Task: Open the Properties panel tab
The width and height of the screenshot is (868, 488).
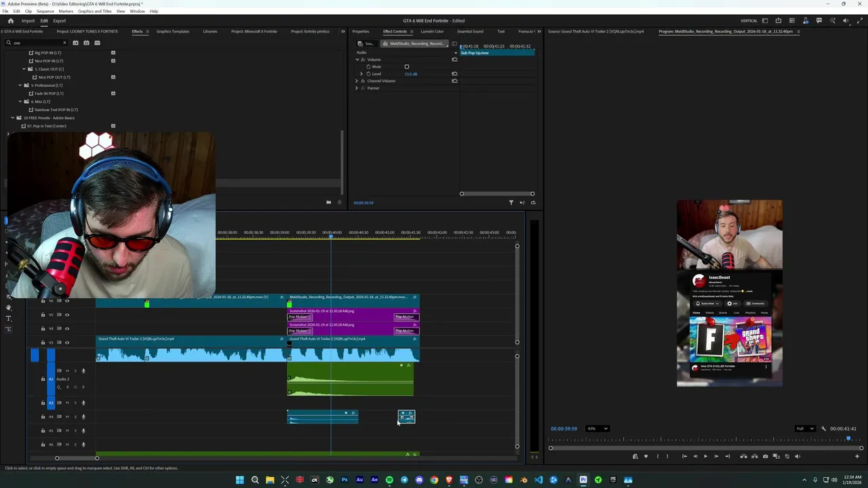Action: 361,31
